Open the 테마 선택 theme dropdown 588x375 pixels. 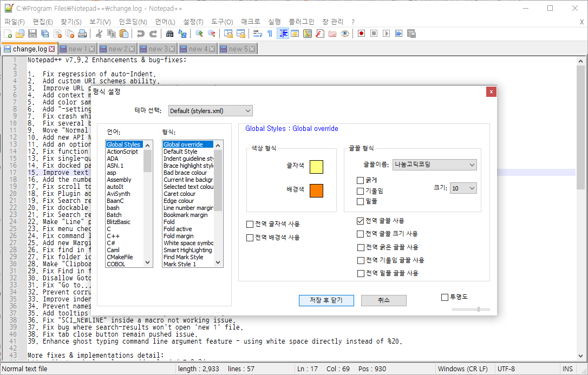click(x=211, y=111)
